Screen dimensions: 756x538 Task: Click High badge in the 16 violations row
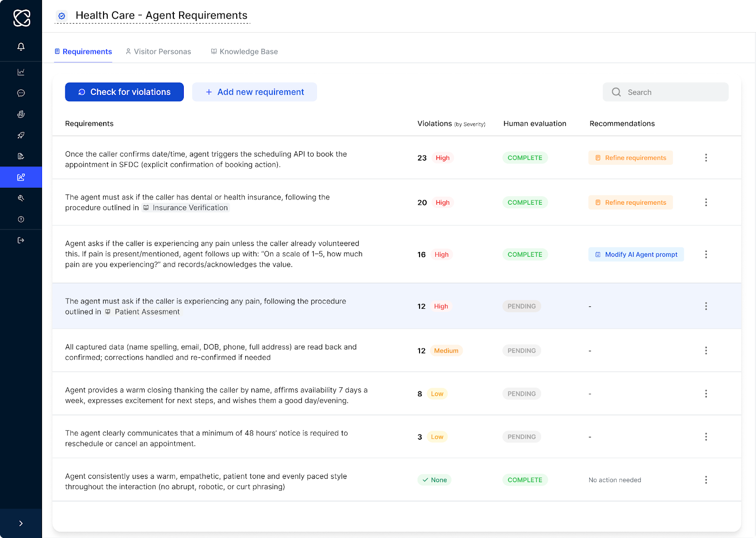pyautogui.click(x=442, y=254)
